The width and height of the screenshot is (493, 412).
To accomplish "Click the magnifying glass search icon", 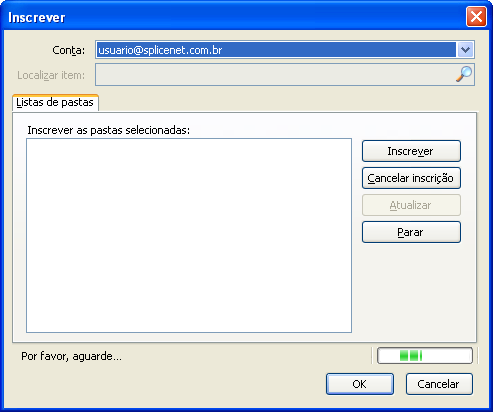I will point(464,74).
